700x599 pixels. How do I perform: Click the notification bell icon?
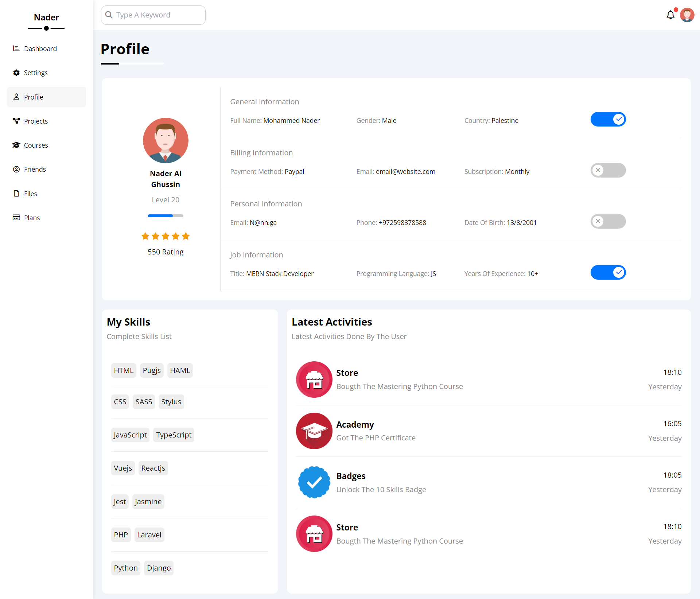tap(670, 15)
